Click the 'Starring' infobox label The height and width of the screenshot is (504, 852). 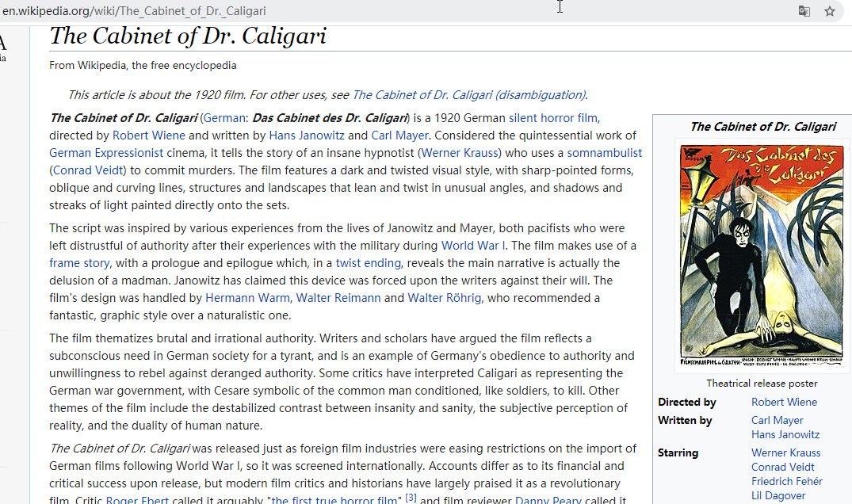(x=678, y=452)
